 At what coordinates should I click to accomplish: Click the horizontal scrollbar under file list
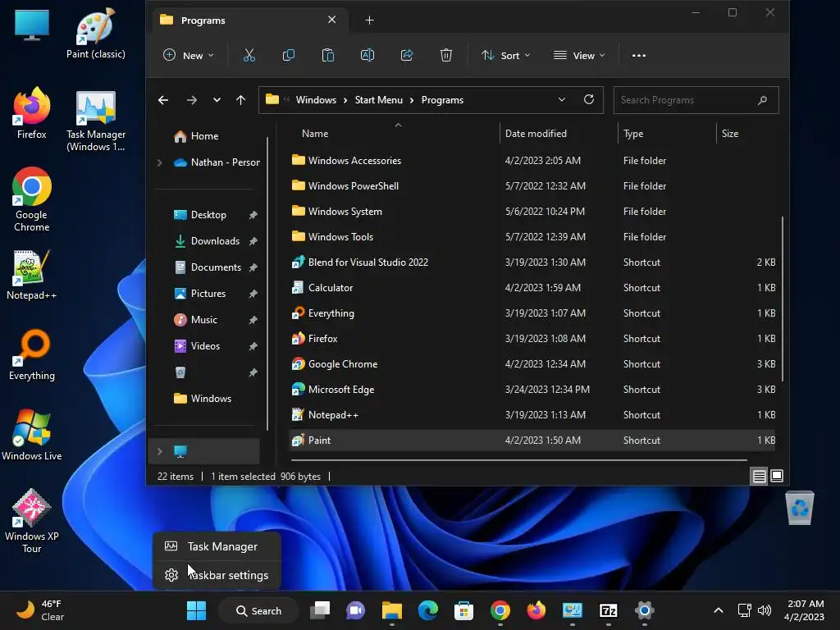pyautogui.click(x=518, y=459)
